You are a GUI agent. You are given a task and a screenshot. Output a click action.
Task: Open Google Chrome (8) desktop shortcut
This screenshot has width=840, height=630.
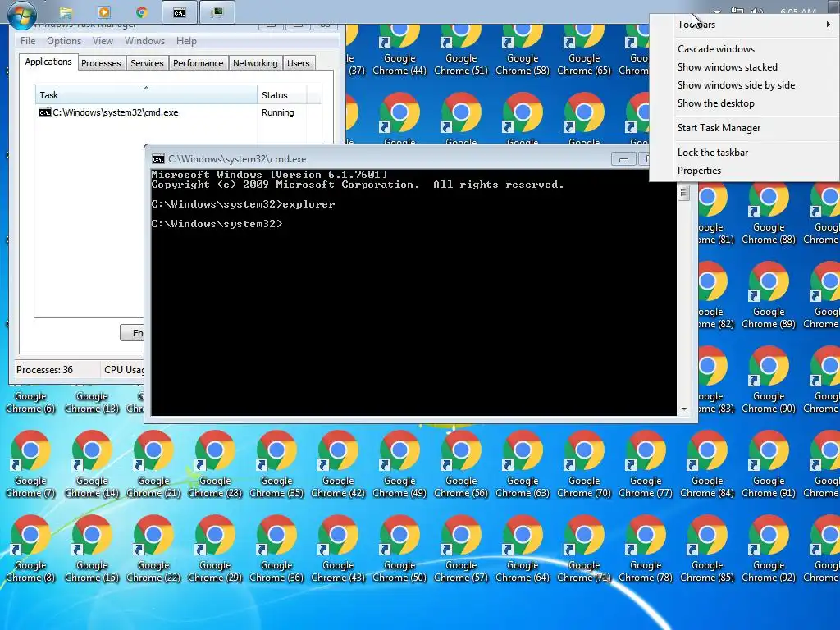pos(30,549)
